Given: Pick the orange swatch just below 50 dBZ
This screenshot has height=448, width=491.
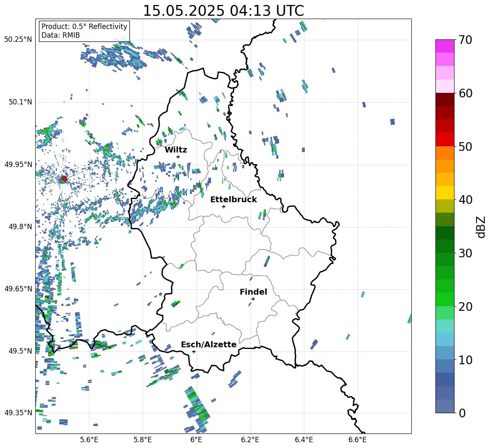Looking at the screenshot, I should point(445,153).
